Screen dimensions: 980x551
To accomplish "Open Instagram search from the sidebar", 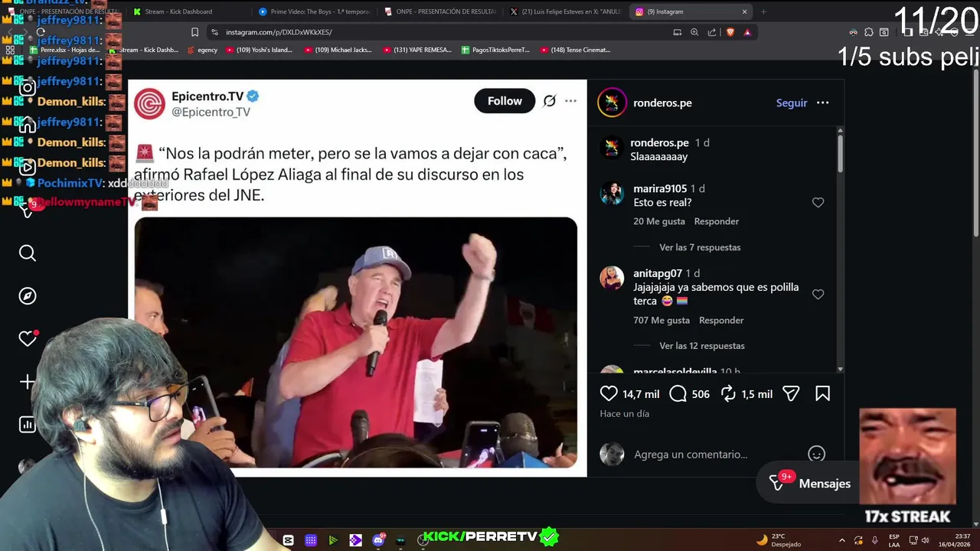I will pyautogui.click(x=28, y=253).
